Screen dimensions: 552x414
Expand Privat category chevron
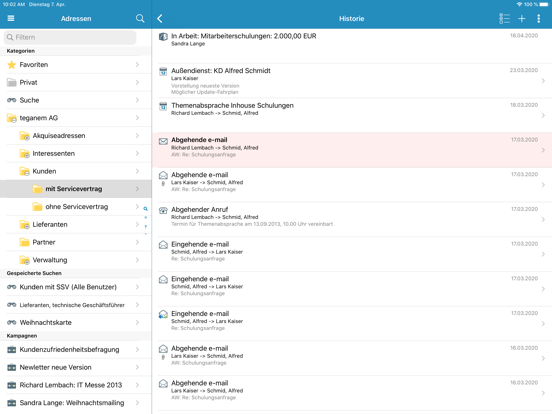tap(137, 82)
